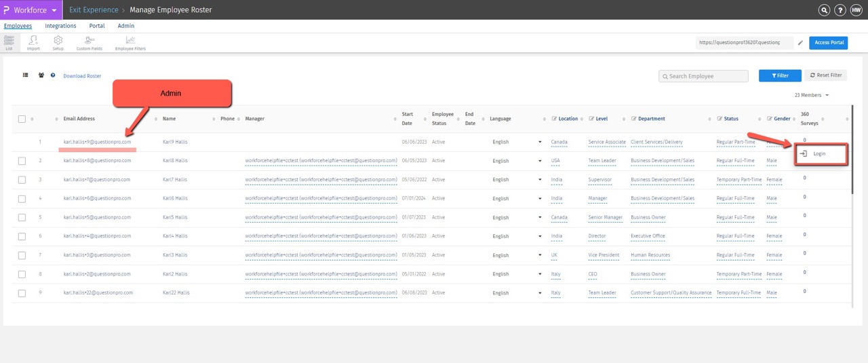
Task: Click Login in the row popup
Action: point(819,154)
